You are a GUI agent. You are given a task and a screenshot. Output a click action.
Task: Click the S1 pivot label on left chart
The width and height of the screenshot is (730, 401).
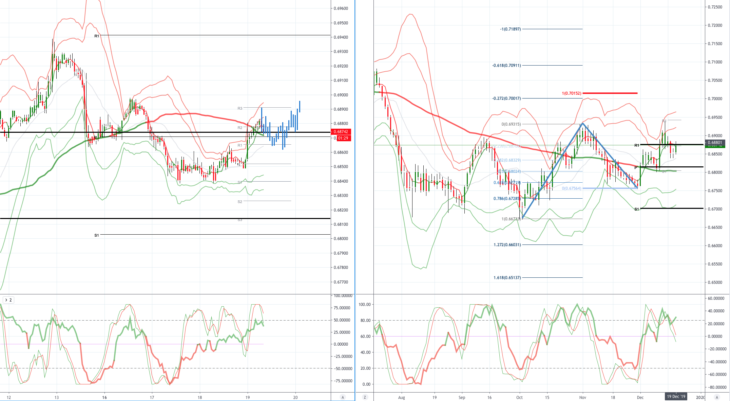pos(96,236)
